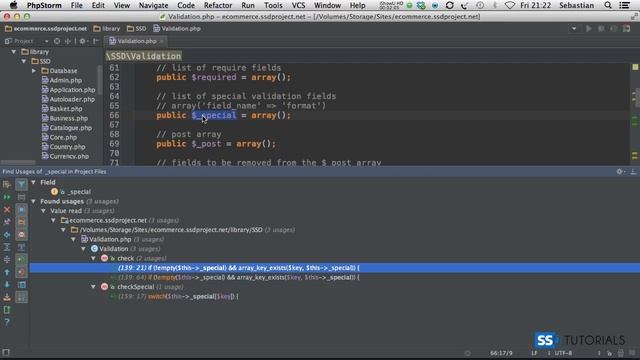Open the Tools menu

tap(273, 5)
